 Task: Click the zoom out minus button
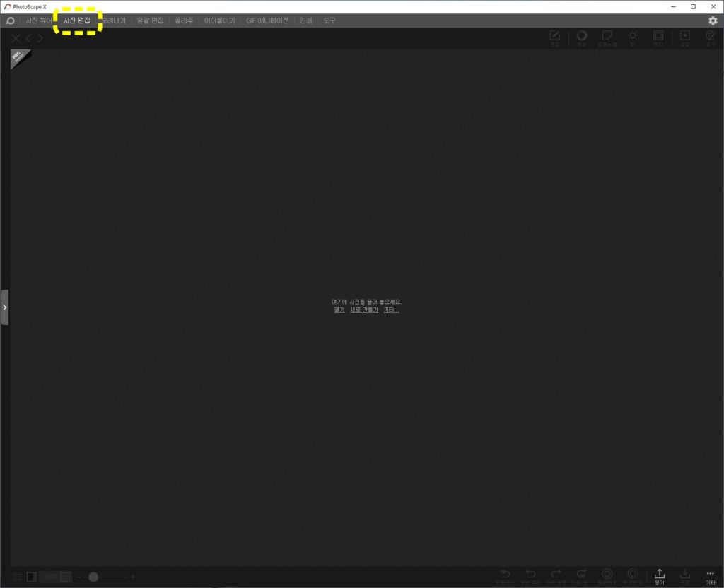coord(78,577)
